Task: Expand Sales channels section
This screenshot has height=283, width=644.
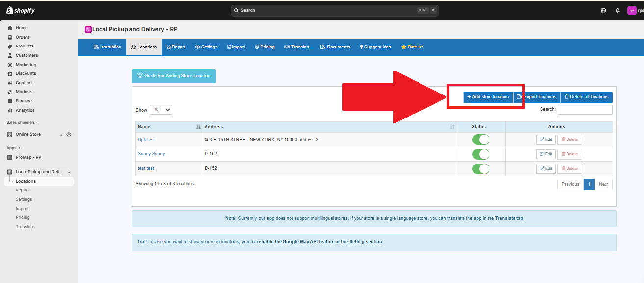Action: click(23, 122)
